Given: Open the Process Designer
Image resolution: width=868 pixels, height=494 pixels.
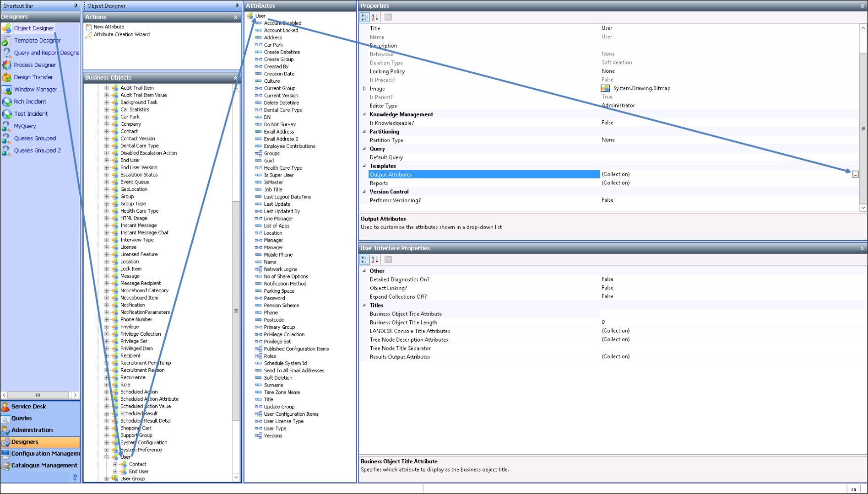Looking at the screenshot, I should coord(34,64).
